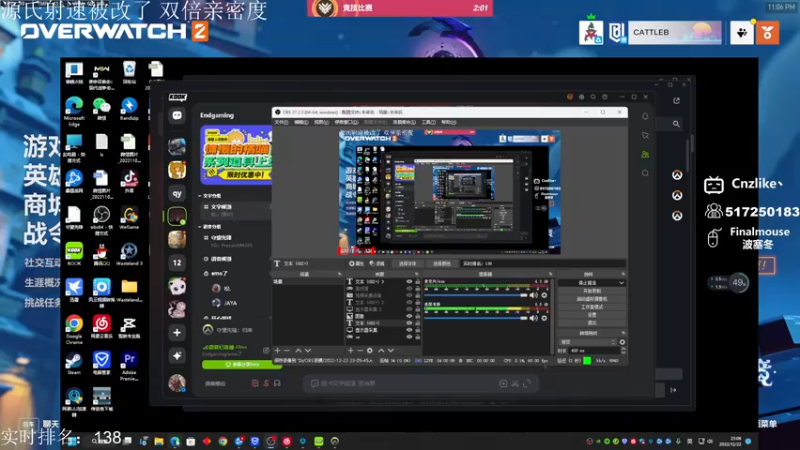Open studio mode button in OBS controls
Image resolution: width=800 pixels, height=450 pixels.
pos(592,307)
